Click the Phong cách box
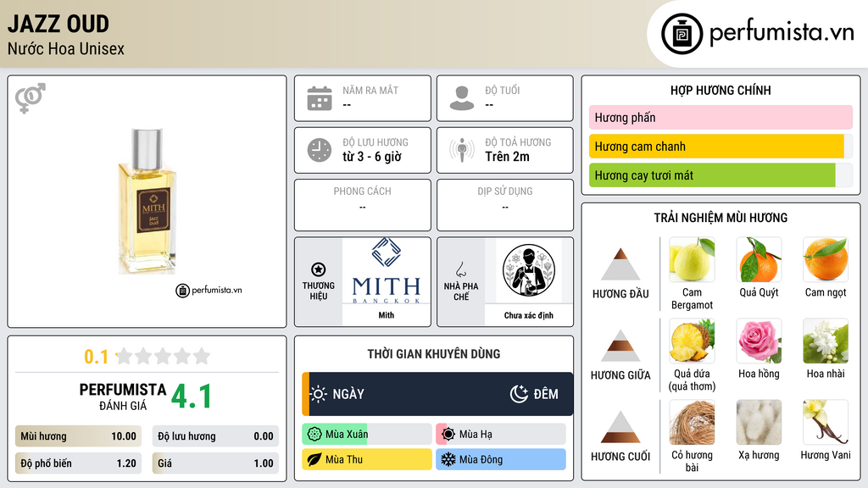Image resolution: width=868 pixels, height=488 pixels. point(363,205)
